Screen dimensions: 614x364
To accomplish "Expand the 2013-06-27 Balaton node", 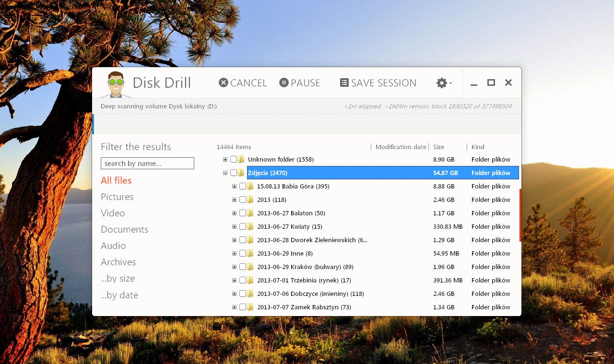I will [x=234, y=213].
